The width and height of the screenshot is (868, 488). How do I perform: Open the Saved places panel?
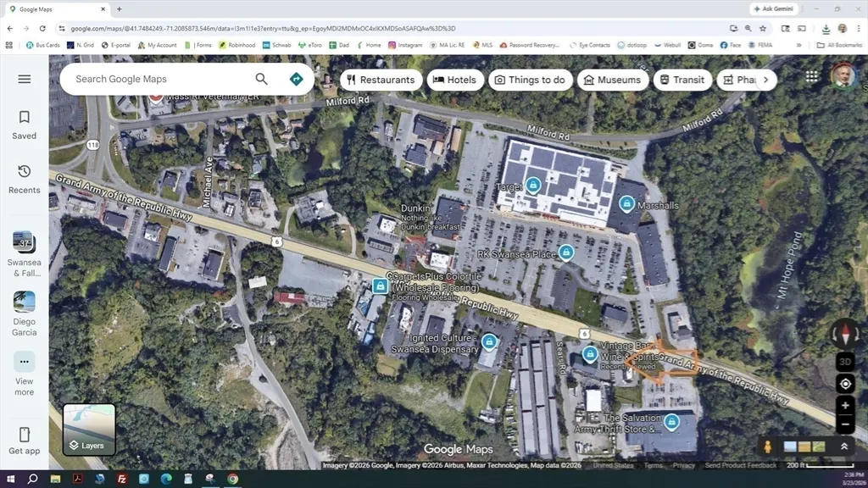(x=25, y=125)
